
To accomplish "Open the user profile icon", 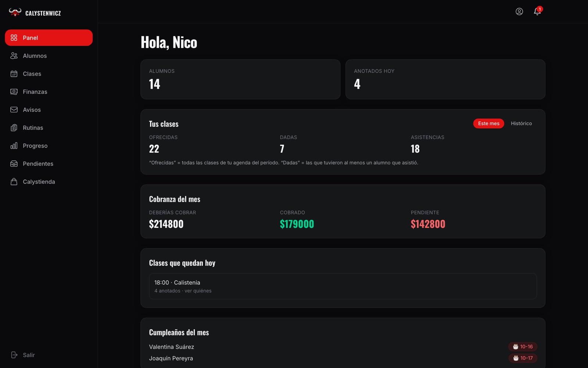I will (519, 11).
